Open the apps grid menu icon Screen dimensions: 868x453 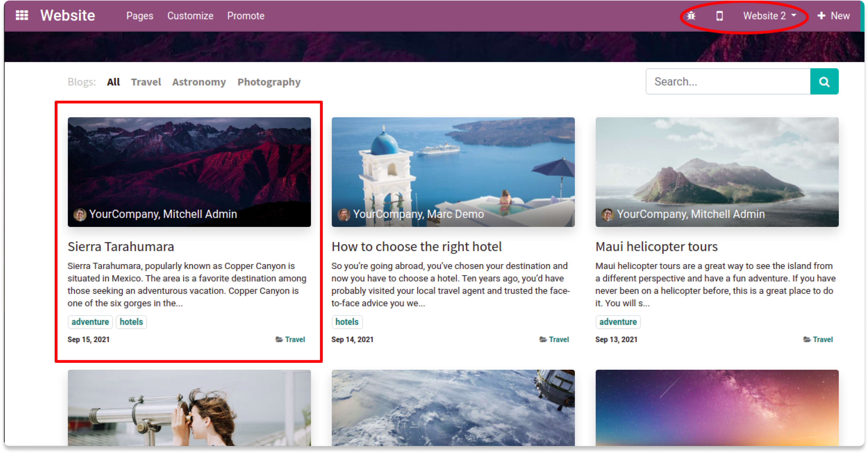point(22,16)
